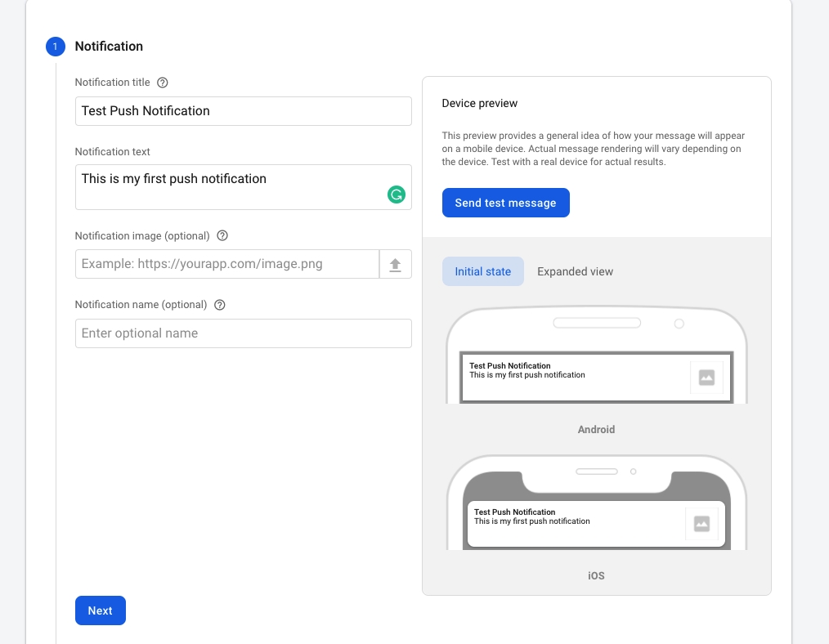
Task: Click the upload image arrow icon
Action: (x=396, y=265)
